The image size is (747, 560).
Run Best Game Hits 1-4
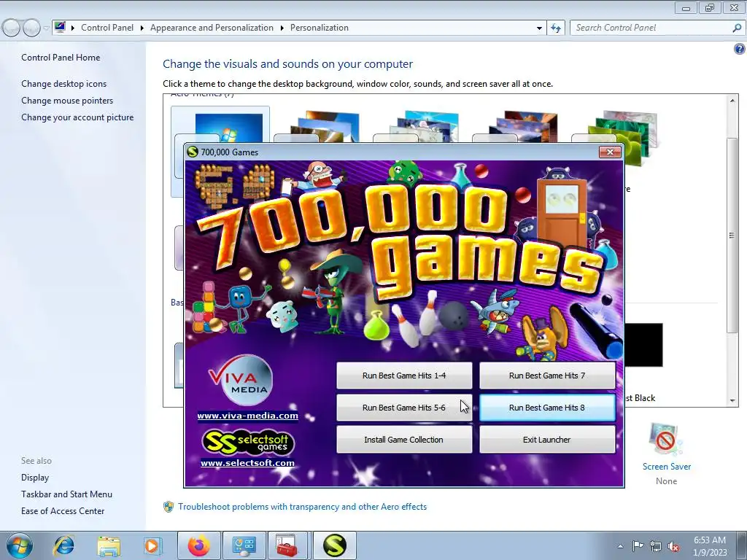point(404,376)
